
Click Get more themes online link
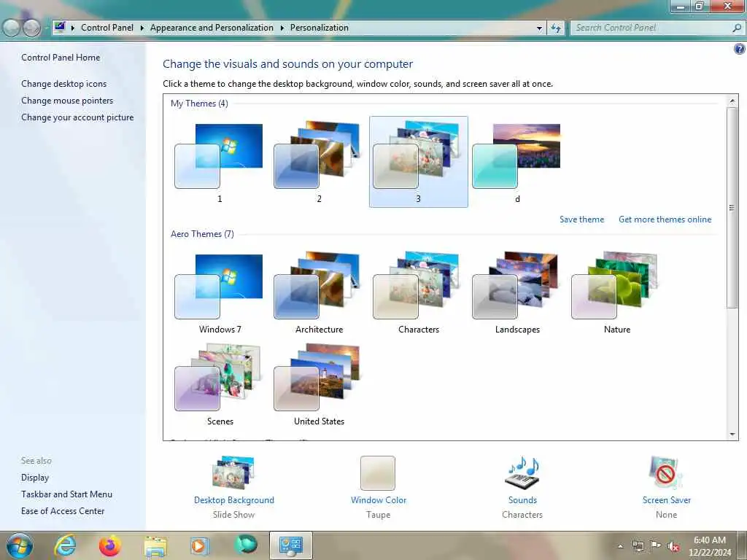(x=665, y=219)
